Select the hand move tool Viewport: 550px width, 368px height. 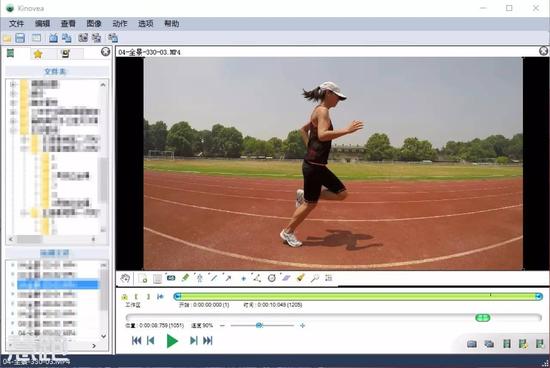[125, 278]
